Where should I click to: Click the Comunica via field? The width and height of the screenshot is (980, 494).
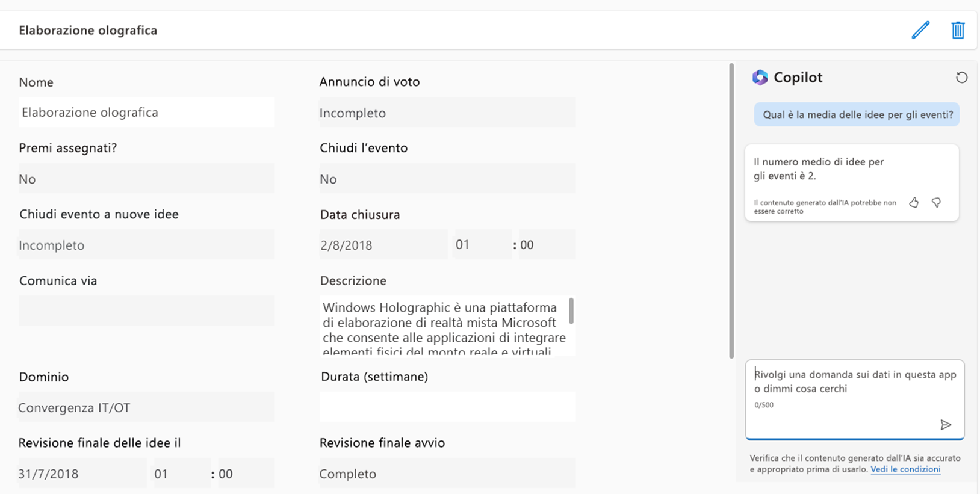click(x=146, y=310)
